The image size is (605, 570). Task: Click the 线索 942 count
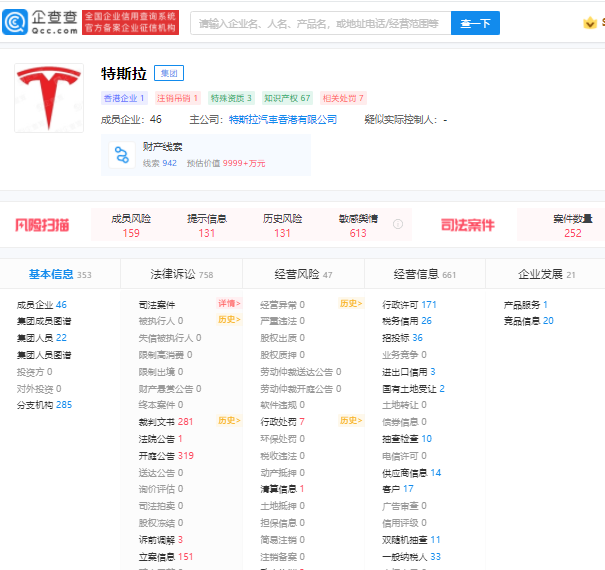tap(160, 163)
